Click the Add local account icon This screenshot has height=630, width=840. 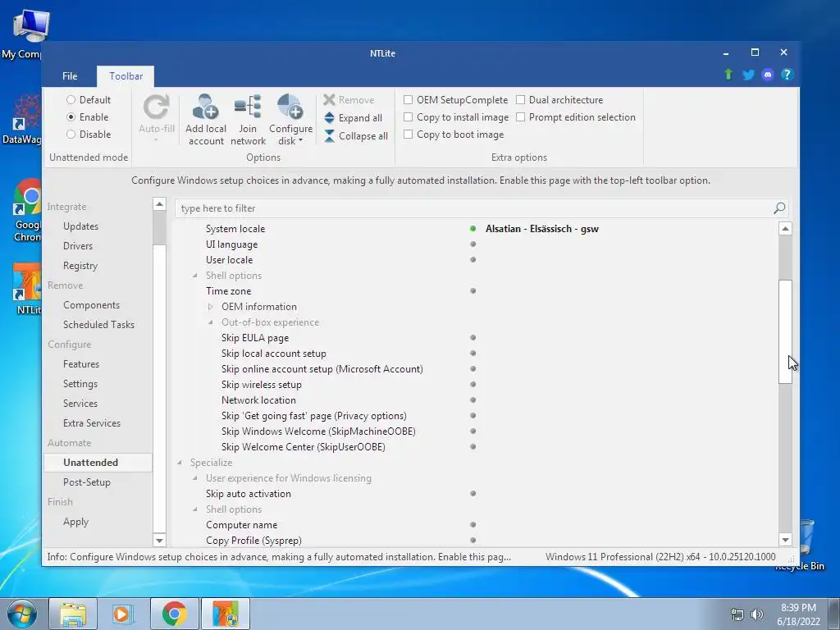coord(205,107)
